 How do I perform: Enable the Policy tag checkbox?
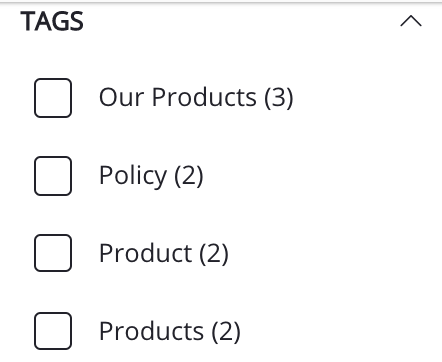[x=53, y=176]
